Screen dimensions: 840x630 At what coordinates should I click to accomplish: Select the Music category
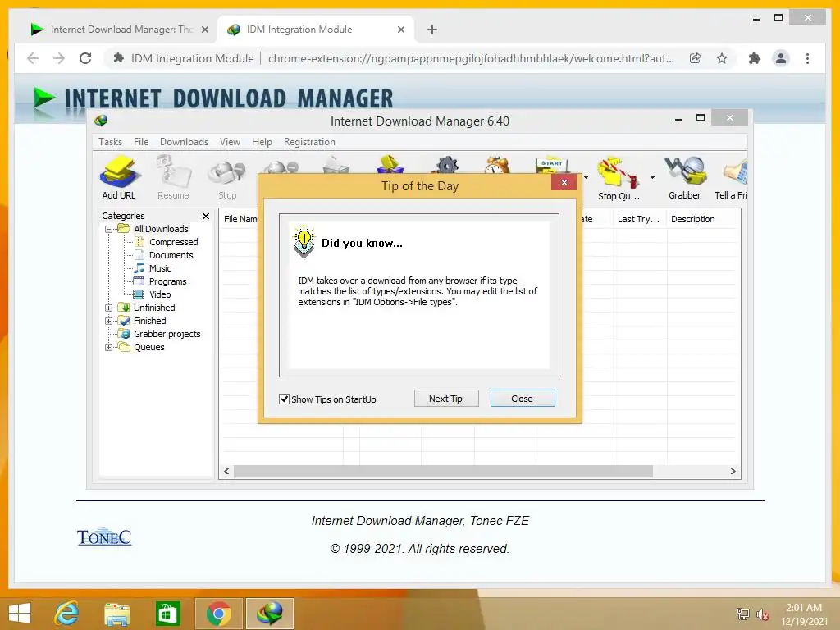pos(160,268)
